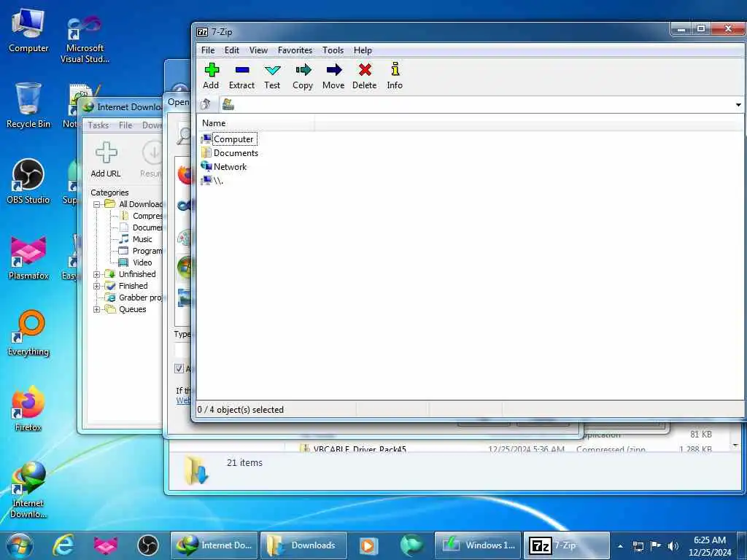Viewport: 747px width, 560px height.
Task: Click the Extract icon in 7-Zip
Action: coord(241,76)
